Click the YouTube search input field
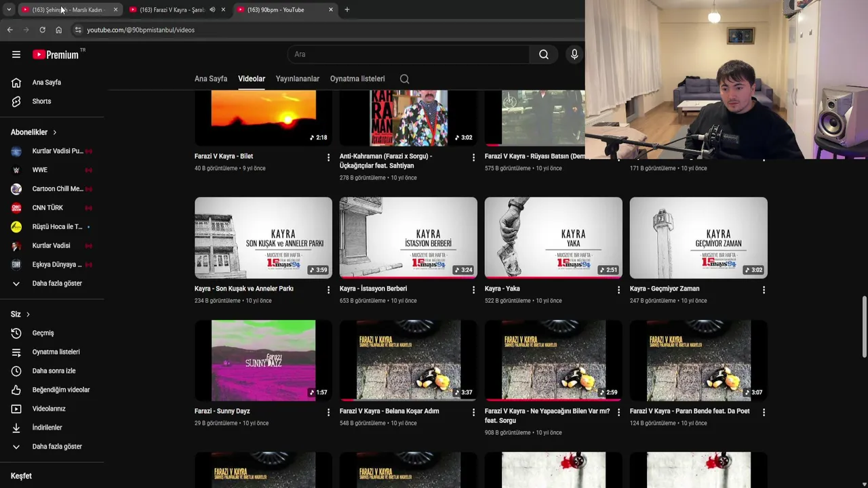This screenshot has height=488, width=868. 408,54
